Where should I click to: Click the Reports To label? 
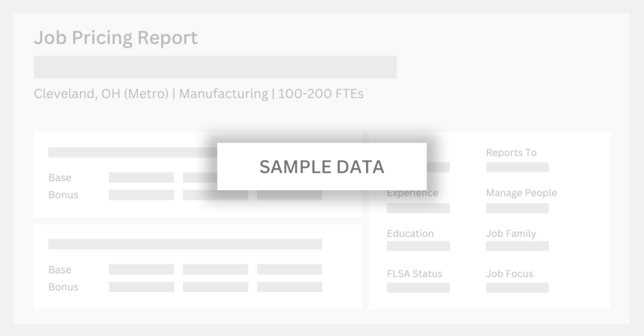(511, 153)
